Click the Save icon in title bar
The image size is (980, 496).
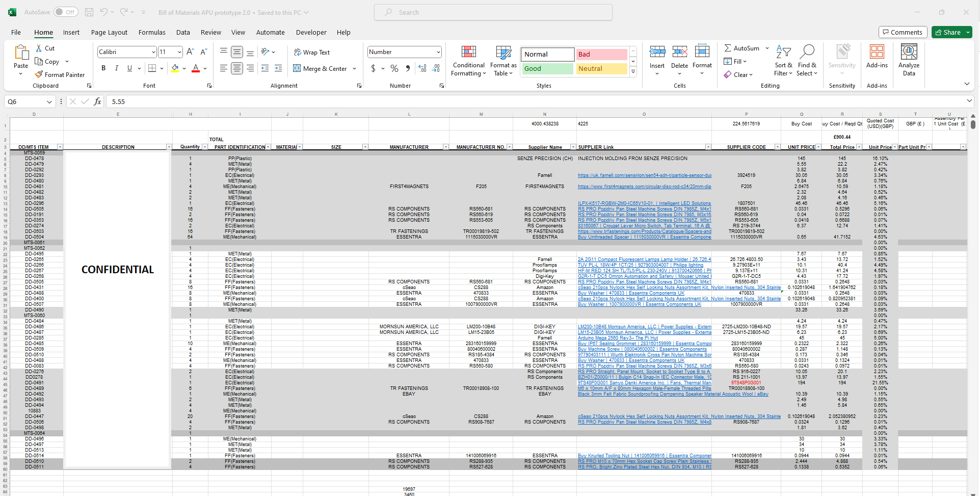[x=89, y=12]
